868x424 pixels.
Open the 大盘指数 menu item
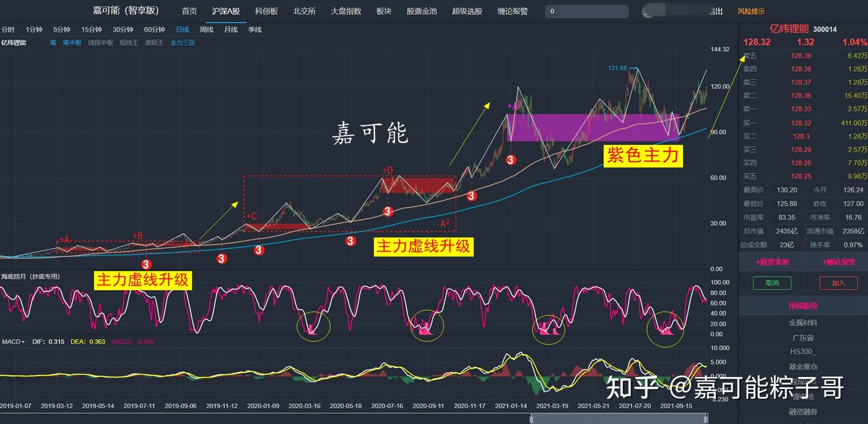tap(346, 10)
